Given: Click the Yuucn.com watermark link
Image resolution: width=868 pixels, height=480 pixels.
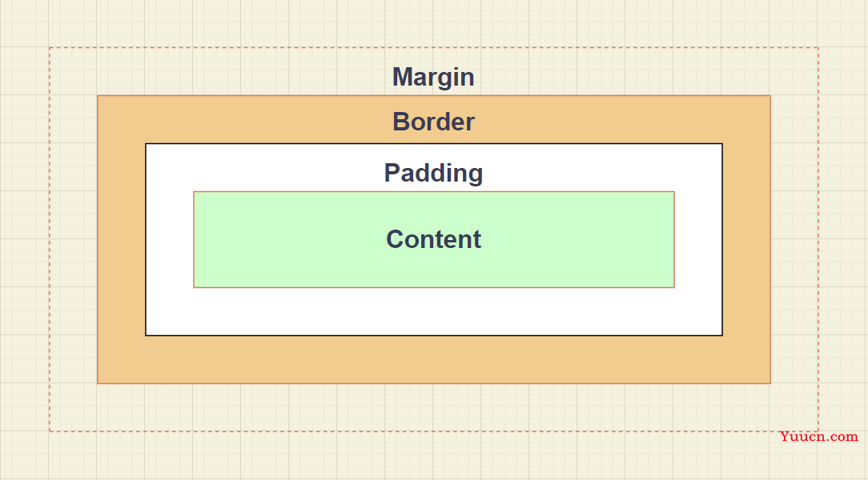Looking at the screenshot, I should pos(818,436).
